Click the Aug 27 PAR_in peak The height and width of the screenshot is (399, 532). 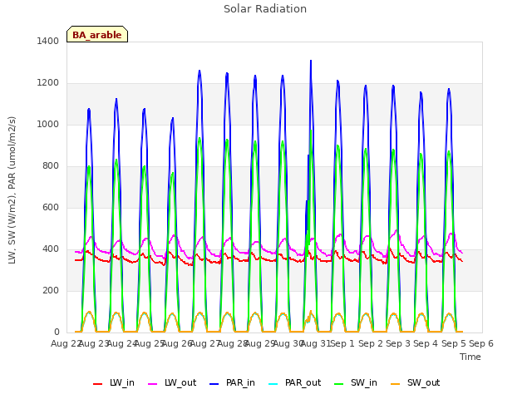199,71
